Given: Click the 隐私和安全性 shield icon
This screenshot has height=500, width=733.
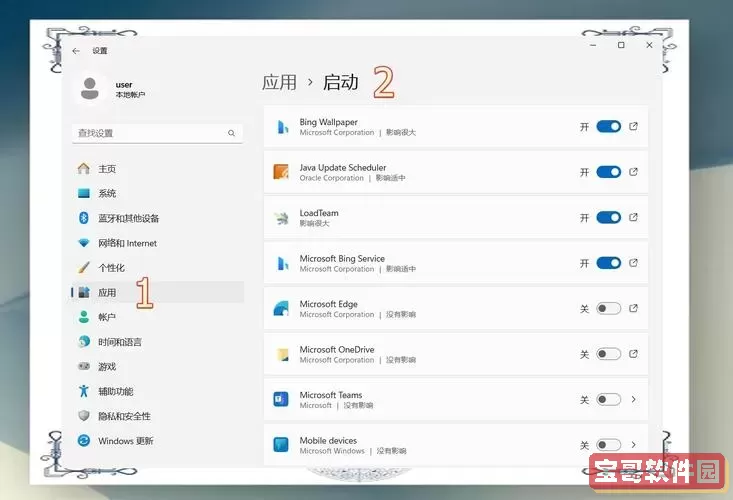Looking at the screenshot, I should [84, 415].
